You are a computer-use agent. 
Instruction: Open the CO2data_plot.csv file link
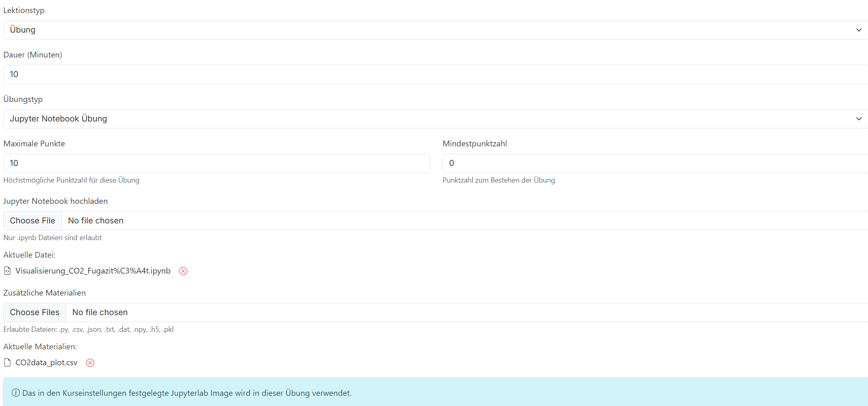(x=46, y=363)
